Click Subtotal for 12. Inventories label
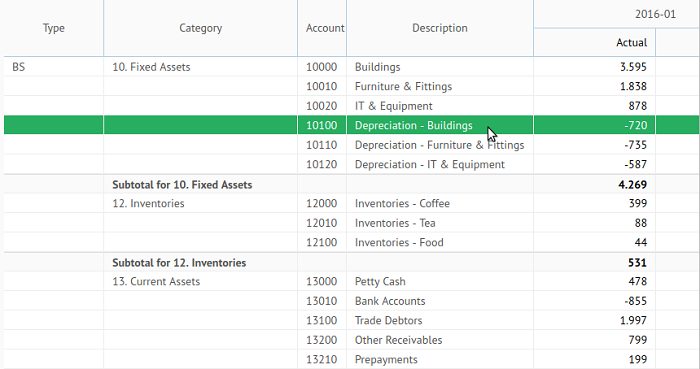This screenshot has width=700, height=369. pos(179,262)
